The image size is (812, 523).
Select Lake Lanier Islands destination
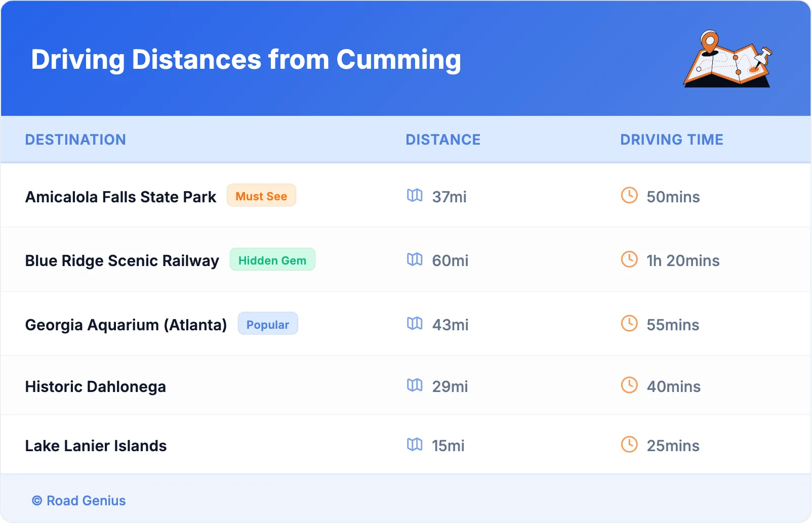(96, 446)
